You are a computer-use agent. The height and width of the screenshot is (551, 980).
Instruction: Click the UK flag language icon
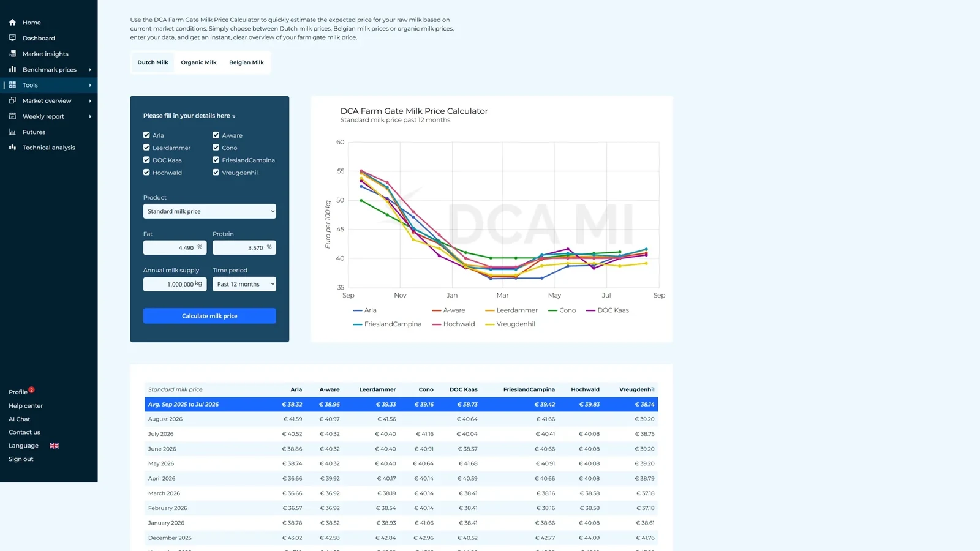pyautogui.click(x=54, y=446)
